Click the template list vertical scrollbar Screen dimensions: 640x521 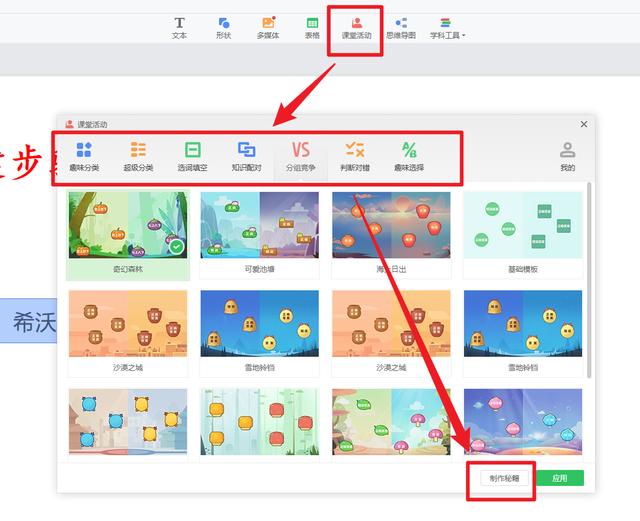point(589,280)
